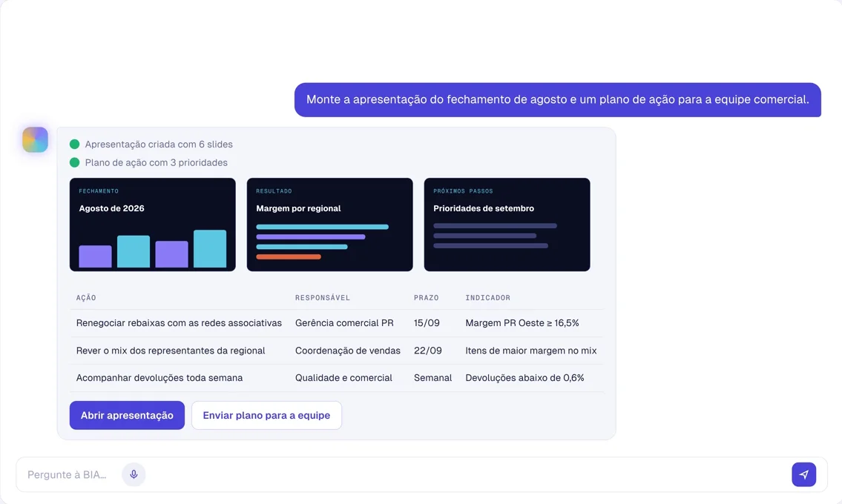Select the 'Qualidade e comercial' cell
Image resolution: width=842 pixels, height=504 pixels.
[x=343, y=378]
